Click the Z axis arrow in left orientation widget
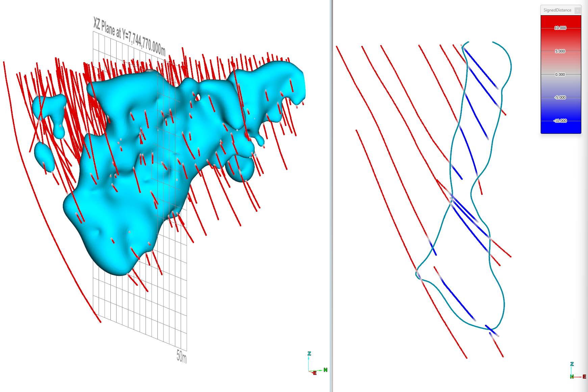The height and width of the screenshot is (392, 588). 309,359
